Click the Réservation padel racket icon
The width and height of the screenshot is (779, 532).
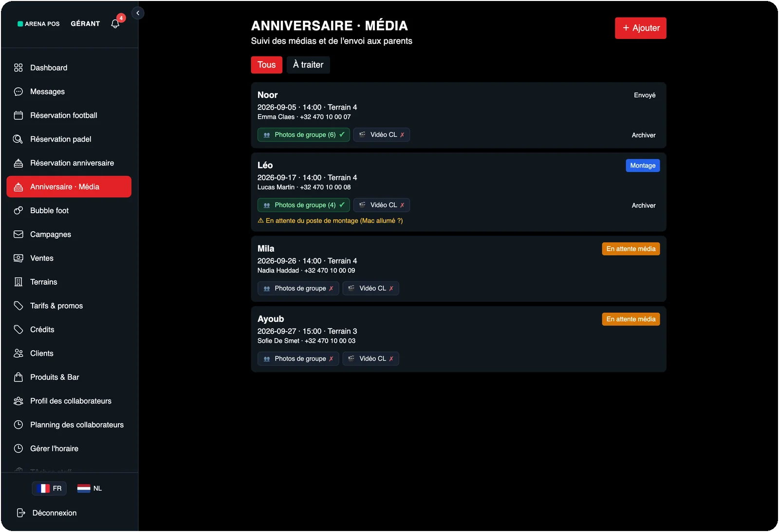point(19,139)
